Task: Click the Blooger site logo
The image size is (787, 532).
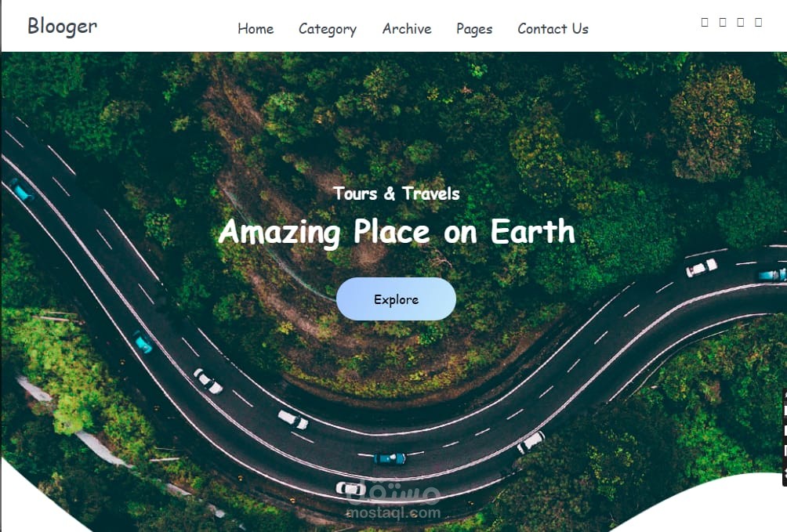Action: click(x=62, y=26)
